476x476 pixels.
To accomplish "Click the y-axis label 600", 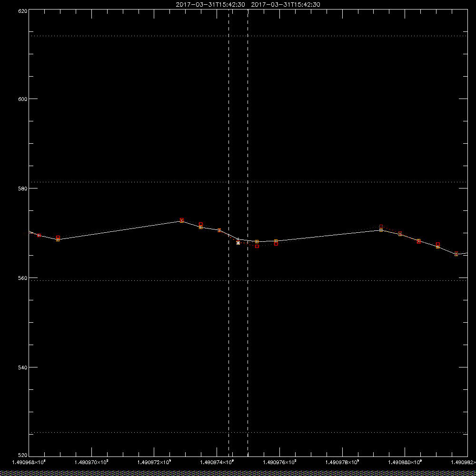I will (23, 99).
